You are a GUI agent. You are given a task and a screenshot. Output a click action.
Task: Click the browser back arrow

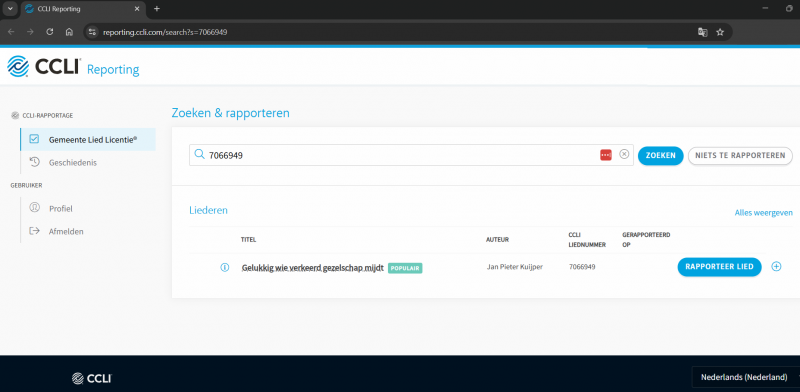(11, 32)
